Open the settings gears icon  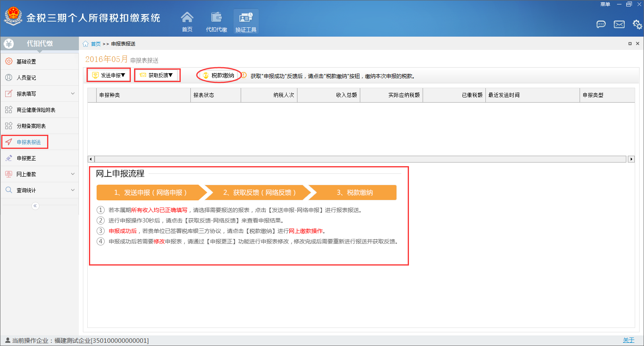coord(637,25)
